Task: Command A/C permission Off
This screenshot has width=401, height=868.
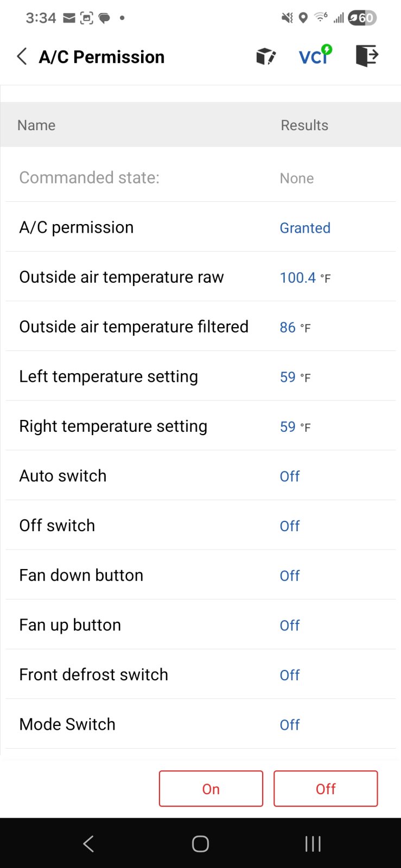Action: (326, 789)
